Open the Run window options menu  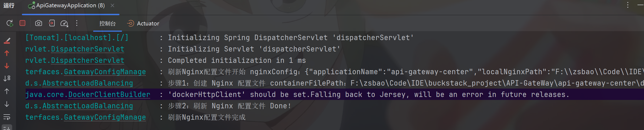point(628,5)
